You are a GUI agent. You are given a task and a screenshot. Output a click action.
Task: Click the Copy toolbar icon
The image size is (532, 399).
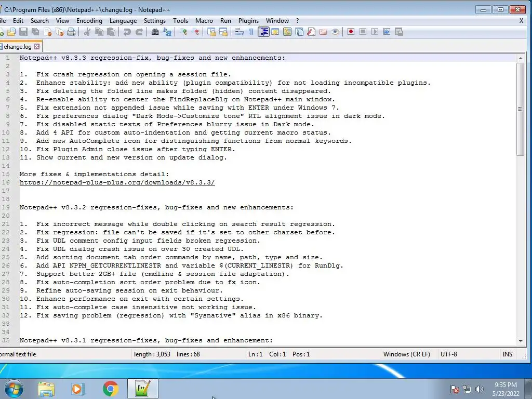pos(99,32)
